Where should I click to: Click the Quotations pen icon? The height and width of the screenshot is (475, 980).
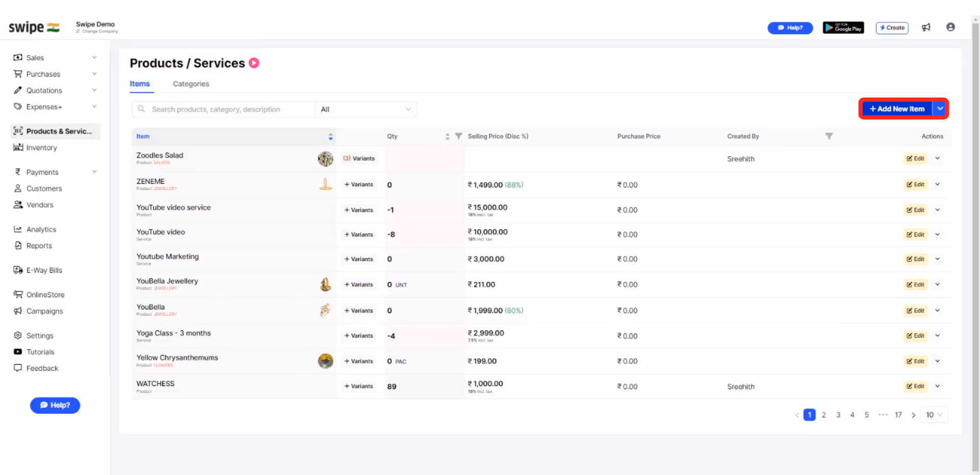[x=18, y=90]
